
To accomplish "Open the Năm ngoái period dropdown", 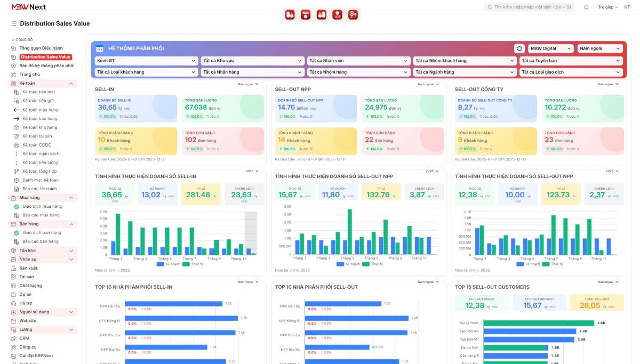I will point(600,48).
